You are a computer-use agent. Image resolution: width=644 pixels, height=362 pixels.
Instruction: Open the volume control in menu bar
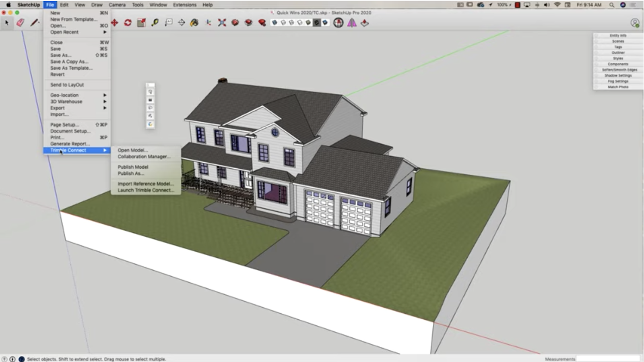(547, 5)
